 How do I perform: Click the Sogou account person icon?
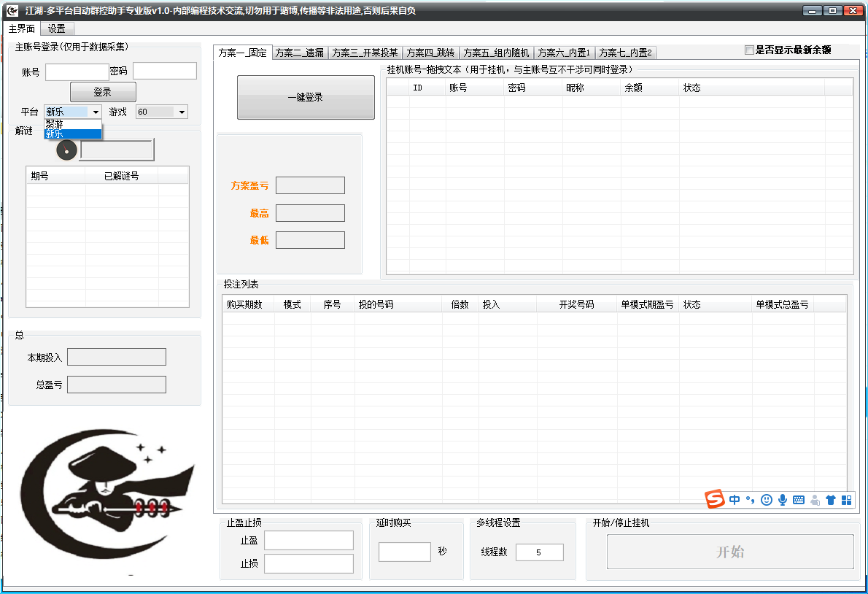pos(815,500)
